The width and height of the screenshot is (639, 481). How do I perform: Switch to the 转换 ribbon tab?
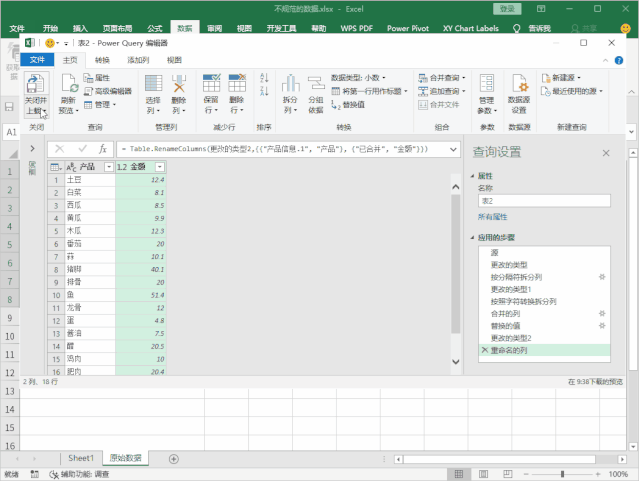[x=102, y=60]
